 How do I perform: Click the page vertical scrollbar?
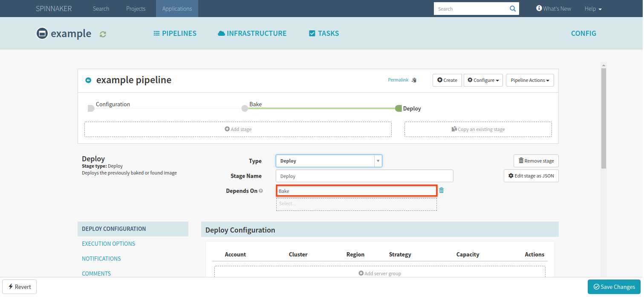pos(603,119)
